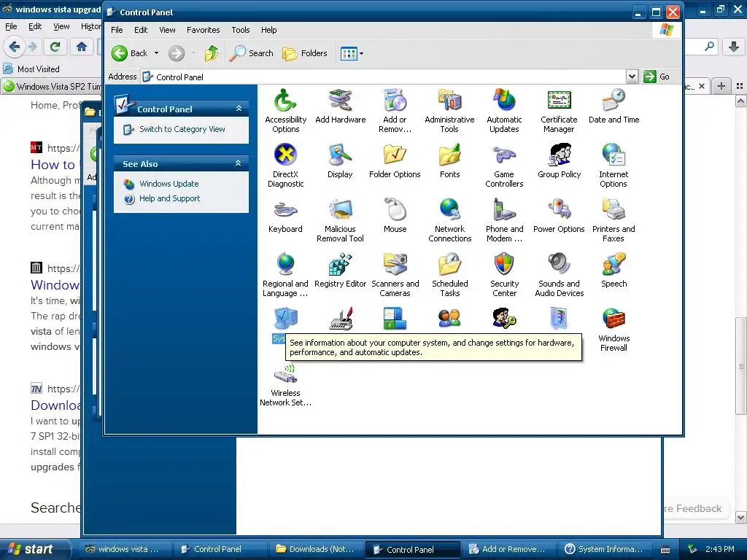Open Scanners and Cameras
The height and width of the screenshot is (560, 747).
tap(395, 275)
